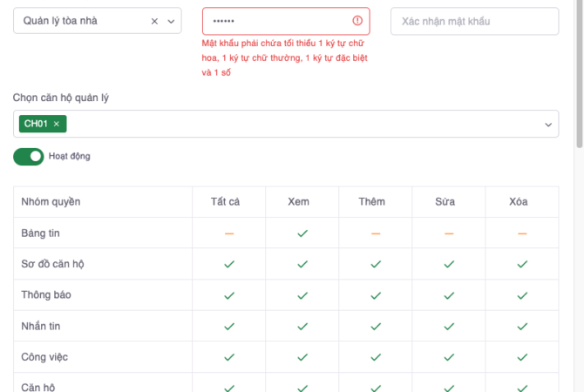Toggle Sơ đồ căn hộ Xóa permission
584x392 pixels.
pyautogui.click(x=522, y=264)
